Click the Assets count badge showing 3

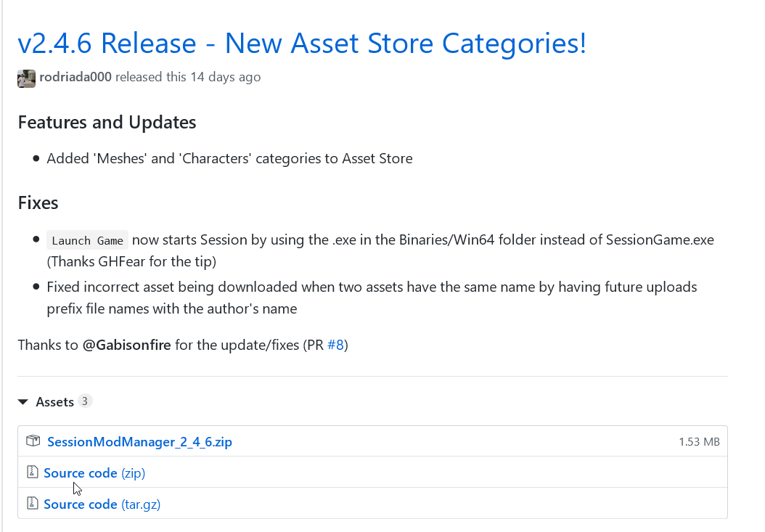[85, 401]
